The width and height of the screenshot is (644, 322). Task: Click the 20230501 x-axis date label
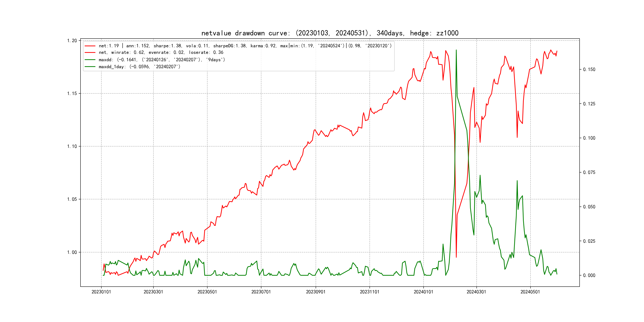207,292
